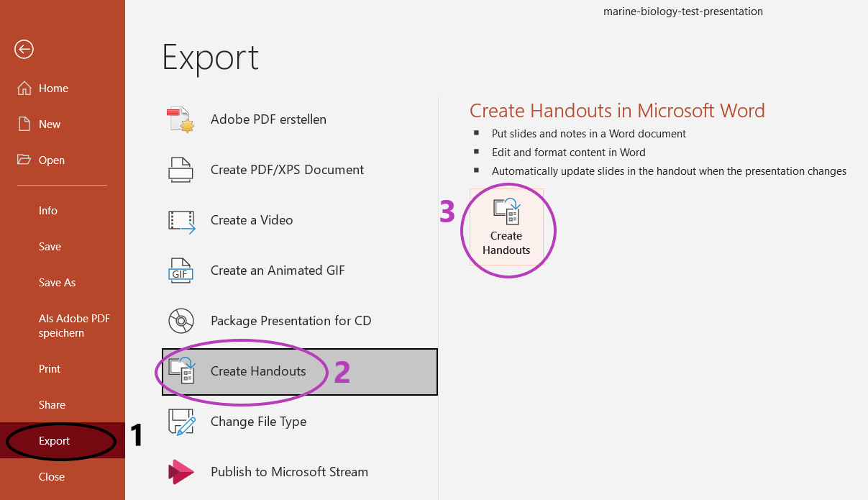Click the Change File Type disk icon
This screenshot has width=868, height=500.
click(x=181, y=422)
